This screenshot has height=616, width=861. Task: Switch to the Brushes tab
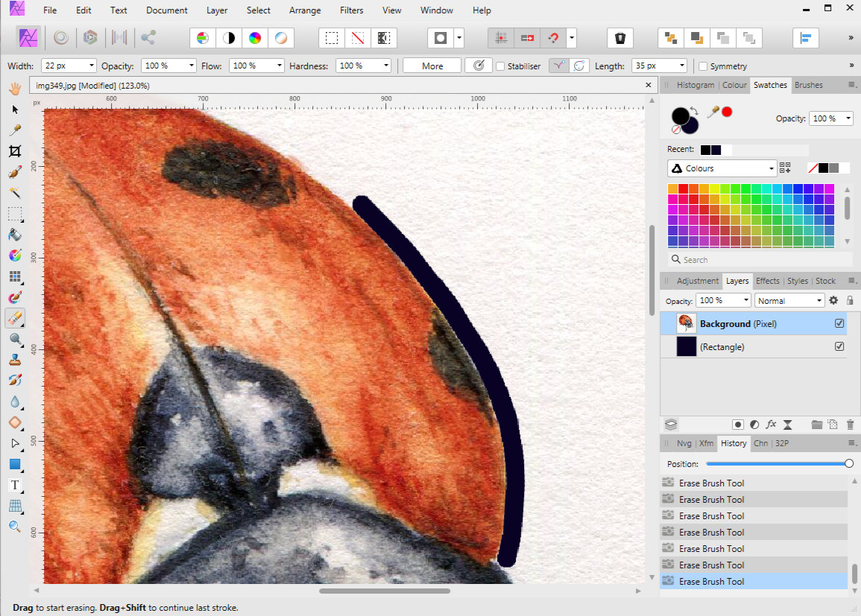[x=808, y=85]
